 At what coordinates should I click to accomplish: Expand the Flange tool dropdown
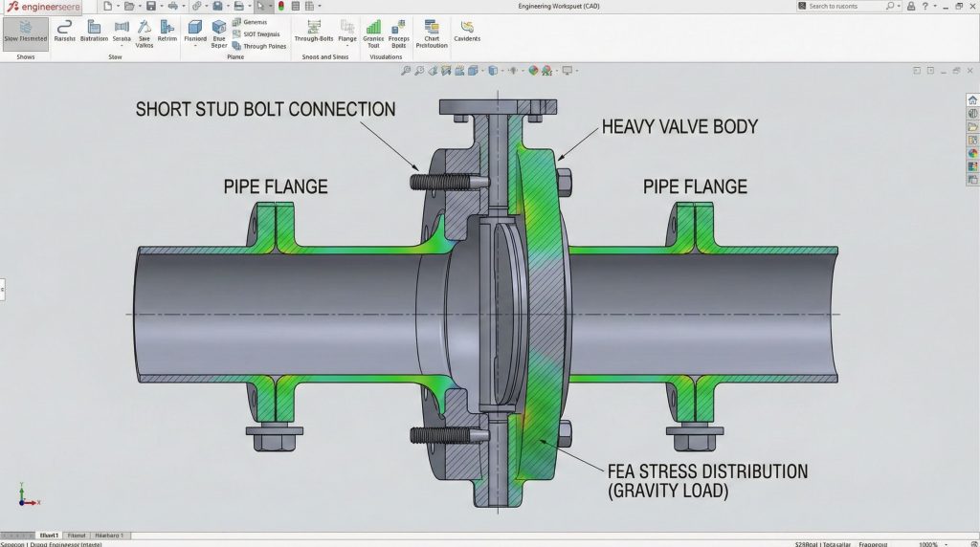[346, 45]
